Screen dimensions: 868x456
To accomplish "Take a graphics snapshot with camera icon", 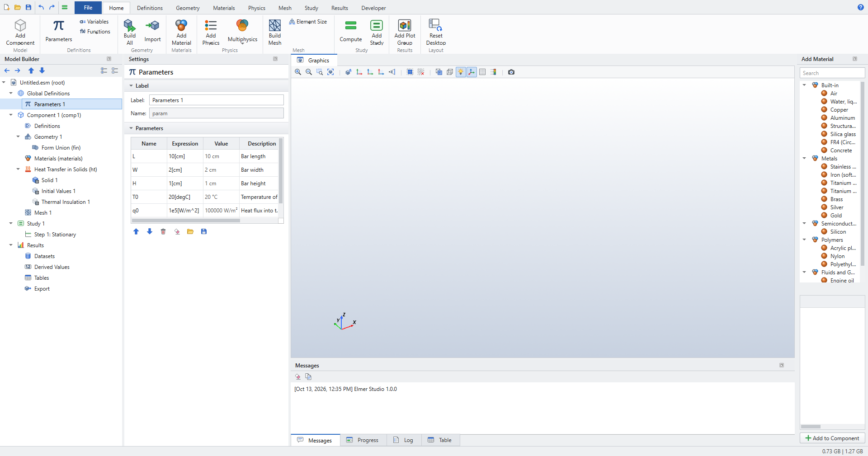I will pyautogui.click(x=511, y=72).
